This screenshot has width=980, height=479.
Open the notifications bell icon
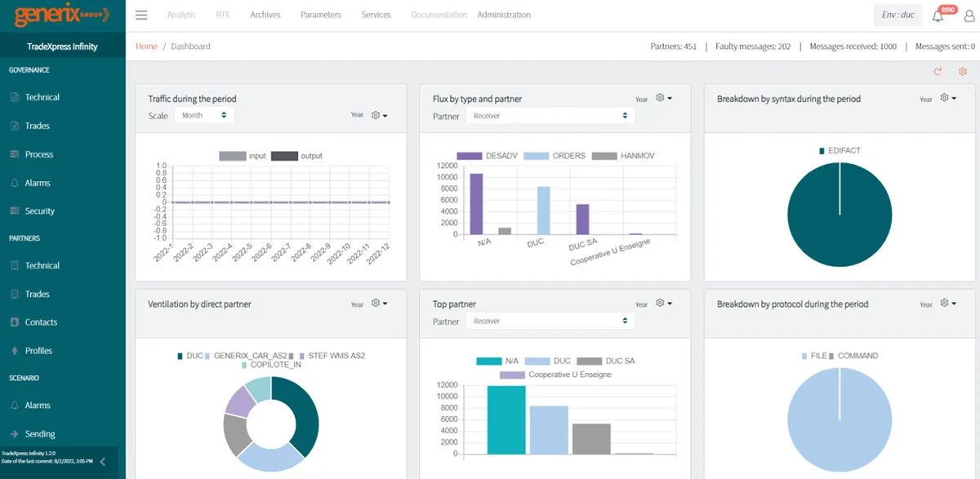[x=938, y=16]
